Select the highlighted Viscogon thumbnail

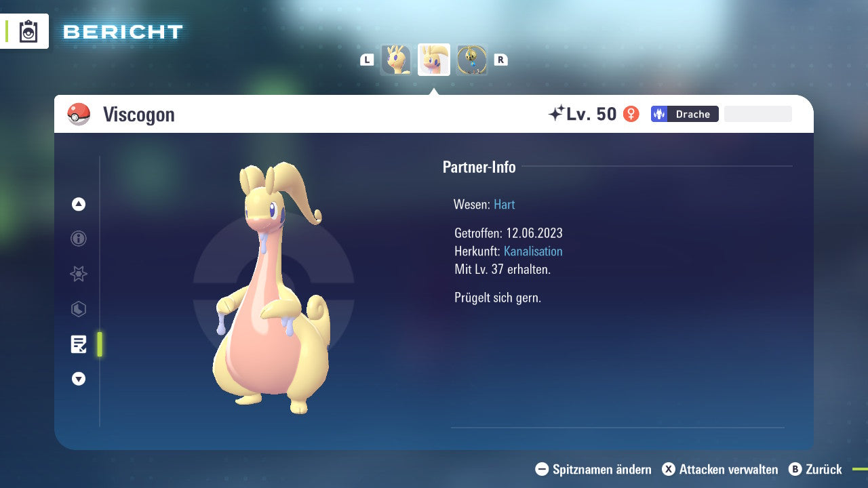pos(434,60)
